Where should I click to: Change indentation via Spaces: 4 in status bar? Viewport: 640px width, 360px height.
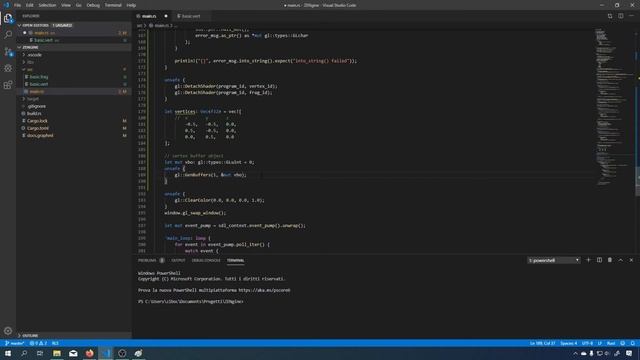coord(569,343)
